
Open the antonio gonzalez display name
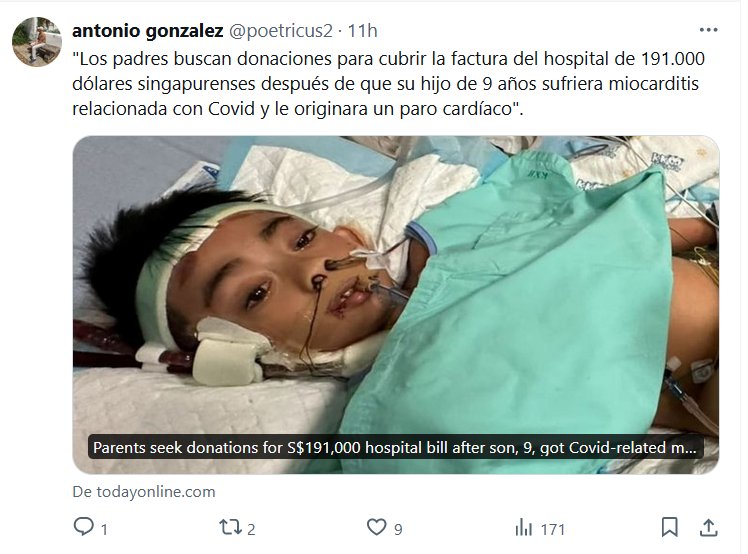[147, 31]
